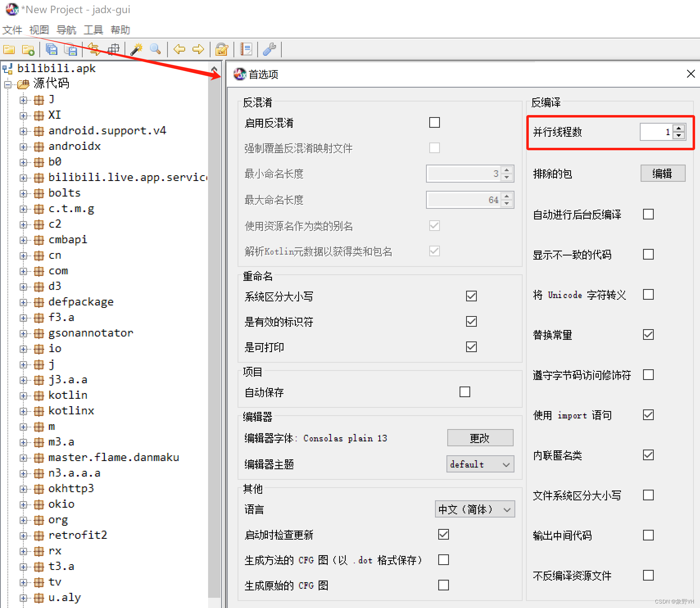Enable the 启用反混淆 checkbox

coord(435,122)
